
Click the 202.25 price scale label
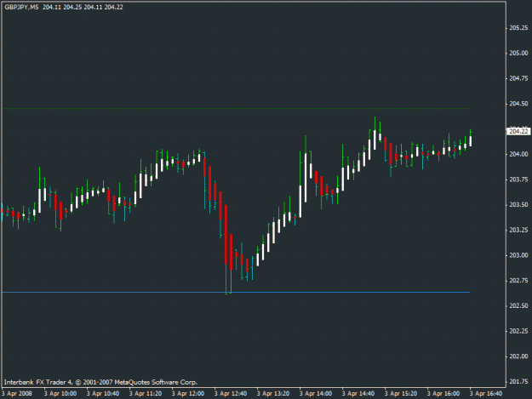518,331
